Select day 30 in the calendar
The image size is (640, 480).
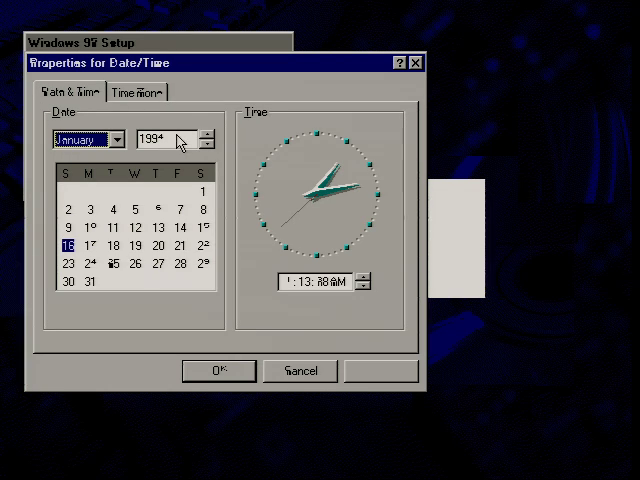(x=68, y=281)
